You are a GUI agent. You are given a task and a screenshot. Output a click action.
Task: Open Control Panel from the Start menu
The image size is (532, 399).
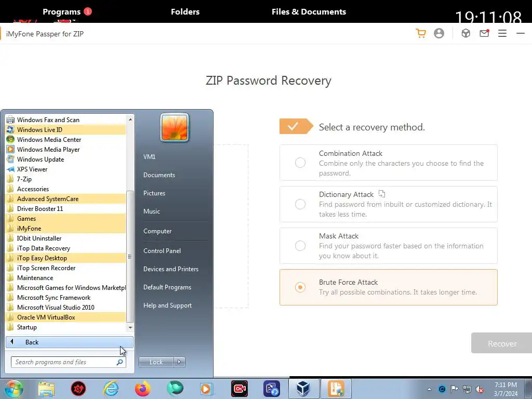click(162, 250)
